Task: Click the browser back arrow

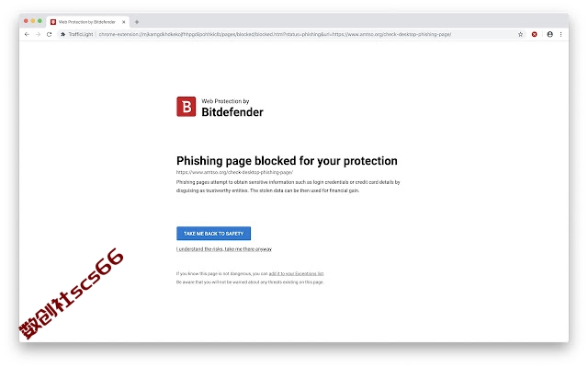Action: [x=27, y=34]
